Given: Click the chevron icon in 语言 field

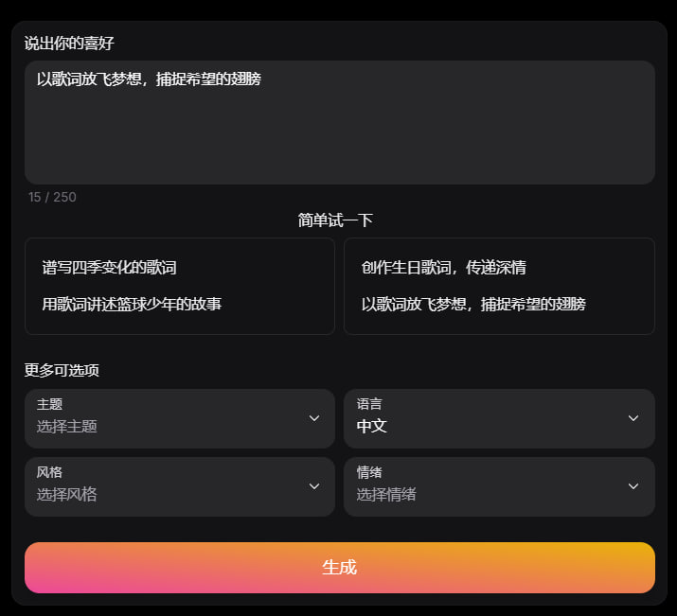Looking at the screenshot, I should click(x=633, y=418).
